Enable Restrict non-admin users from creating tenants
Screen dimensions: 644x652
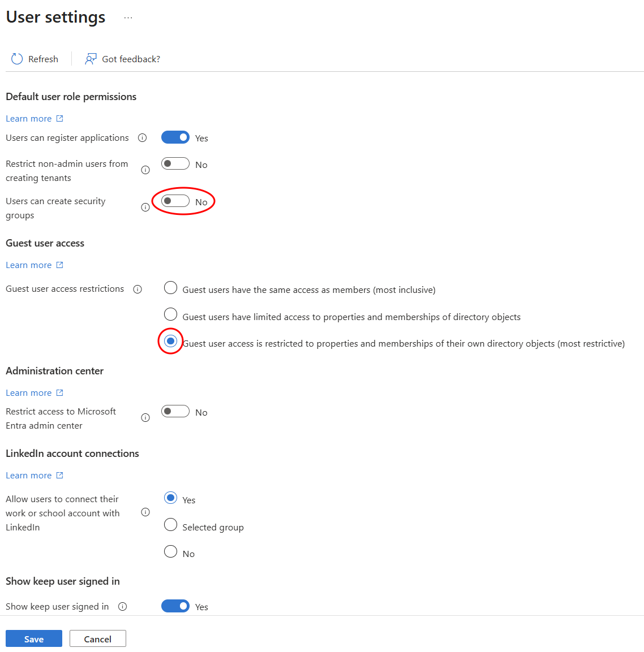[x=175, y=164]
